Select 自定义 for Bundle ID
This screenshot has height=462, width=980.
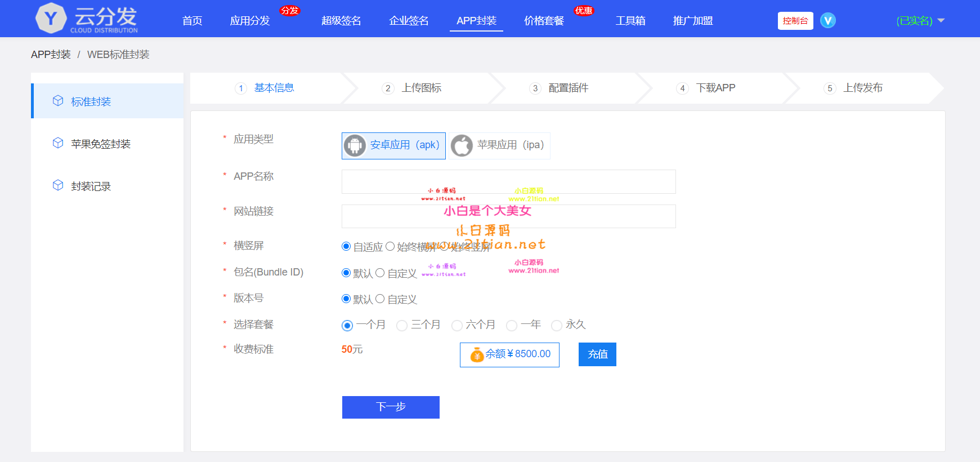tap(380, 273)
